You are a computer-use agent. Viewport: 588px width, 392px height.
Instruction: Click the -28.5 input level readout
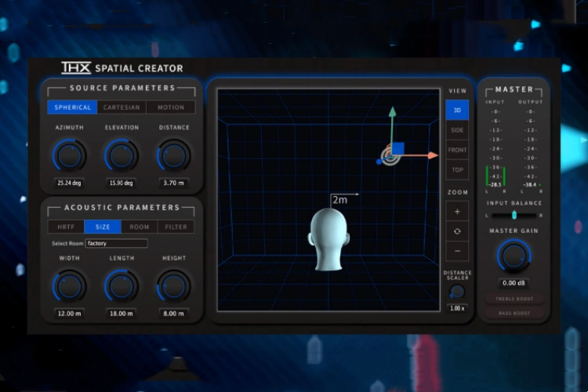tap(495, 184)
